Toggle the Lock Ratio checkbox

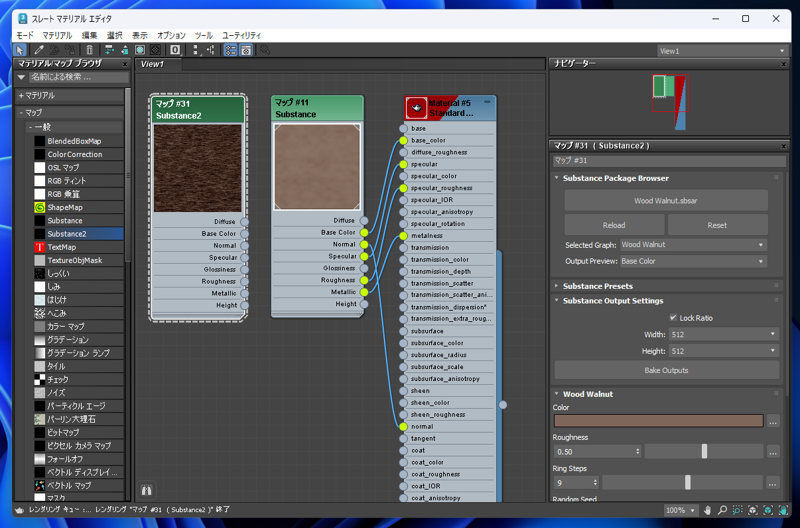pyautogui.click(x=673, y=317)
